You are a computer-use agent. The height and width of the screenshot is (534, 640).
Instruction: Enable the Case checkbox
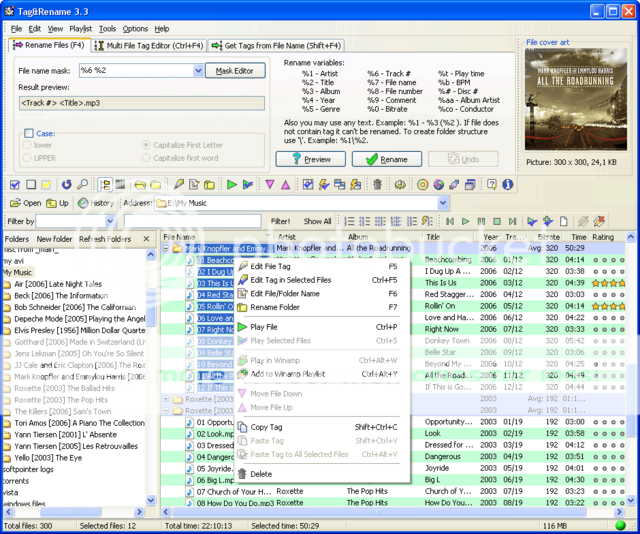28,133
